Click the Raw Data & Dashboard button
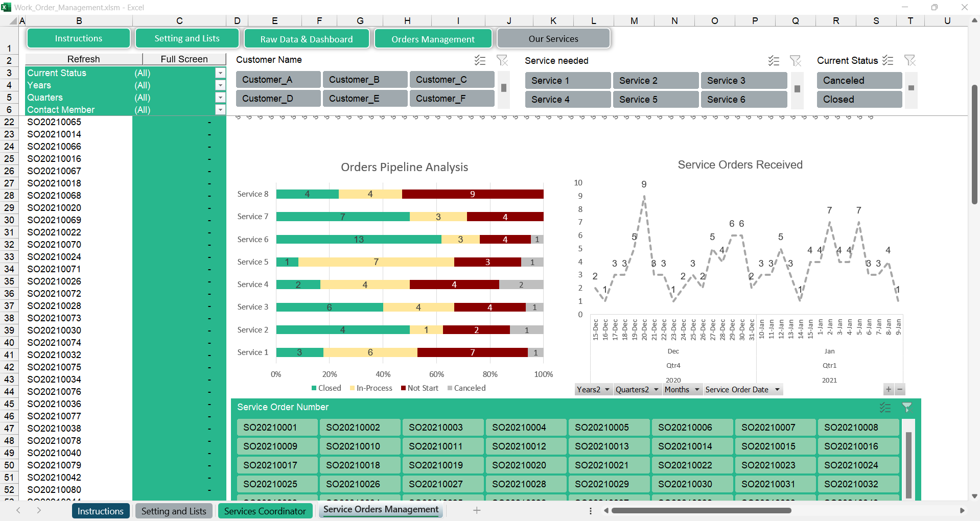This screenshot has height=521, width=980. [307, 39]
